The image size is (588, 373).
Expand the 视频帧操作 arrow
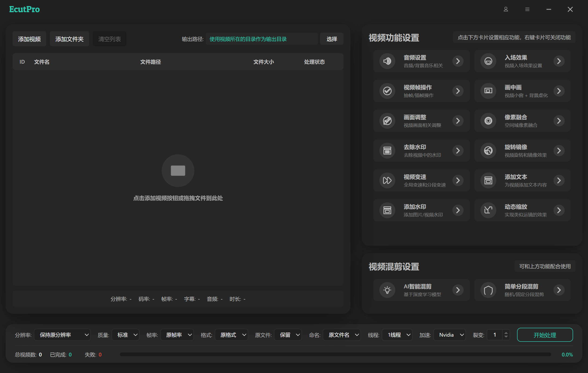pyautogui.click(x=458, y=91)
